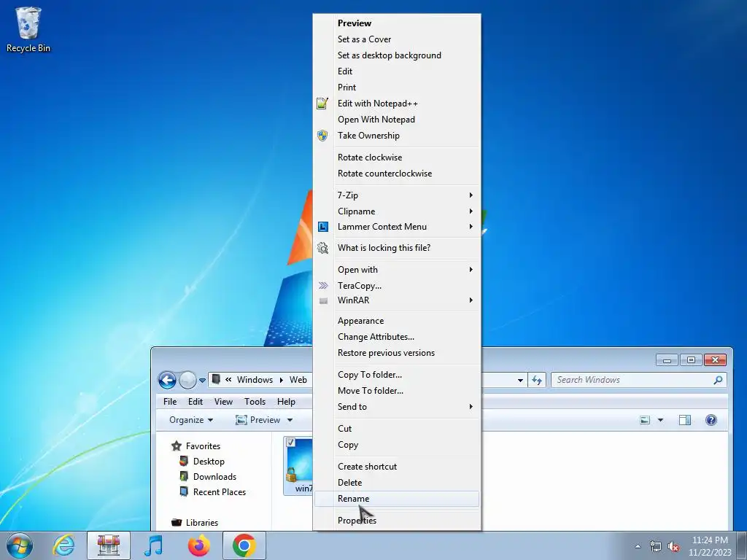The height and width of the screenshot is (560, 747).
Task: Click the Preview toolbar button
Action: point(258,420)
